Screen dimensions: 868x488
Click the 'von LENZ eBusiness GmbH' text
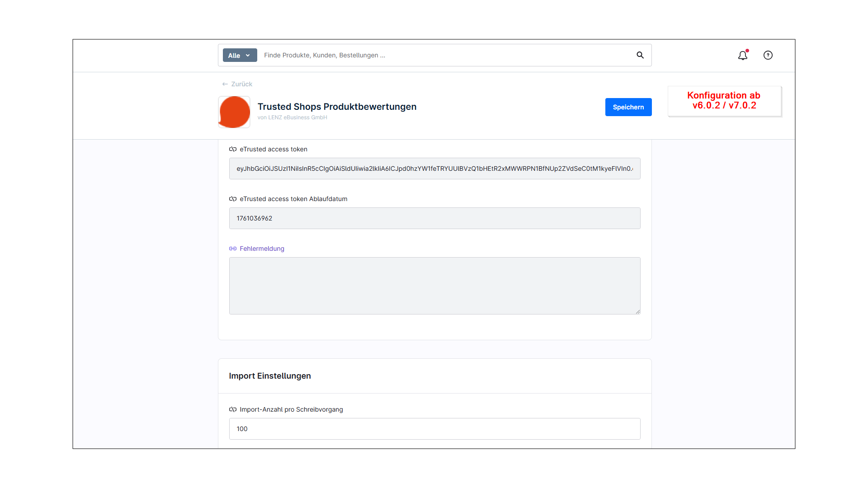pyautogui.click(x=292, y=117)
